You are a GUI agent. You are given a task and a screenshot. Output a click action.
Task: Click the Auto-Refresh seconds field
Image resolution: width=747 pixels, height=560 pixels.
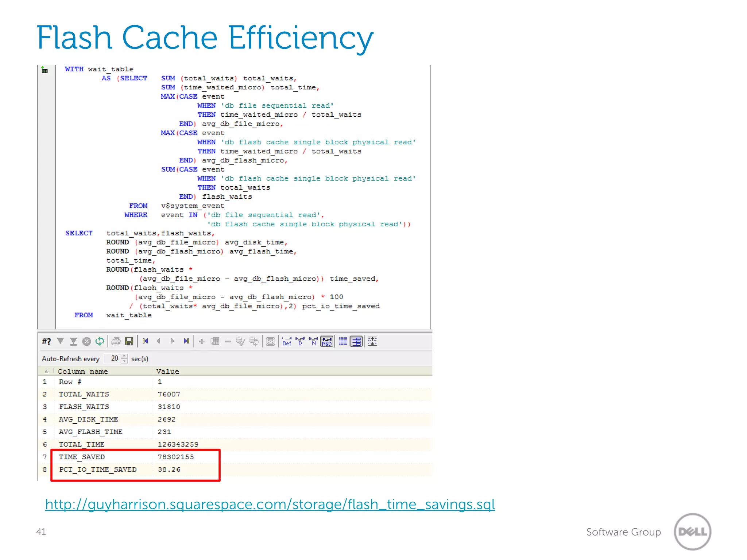coord(112,358)
